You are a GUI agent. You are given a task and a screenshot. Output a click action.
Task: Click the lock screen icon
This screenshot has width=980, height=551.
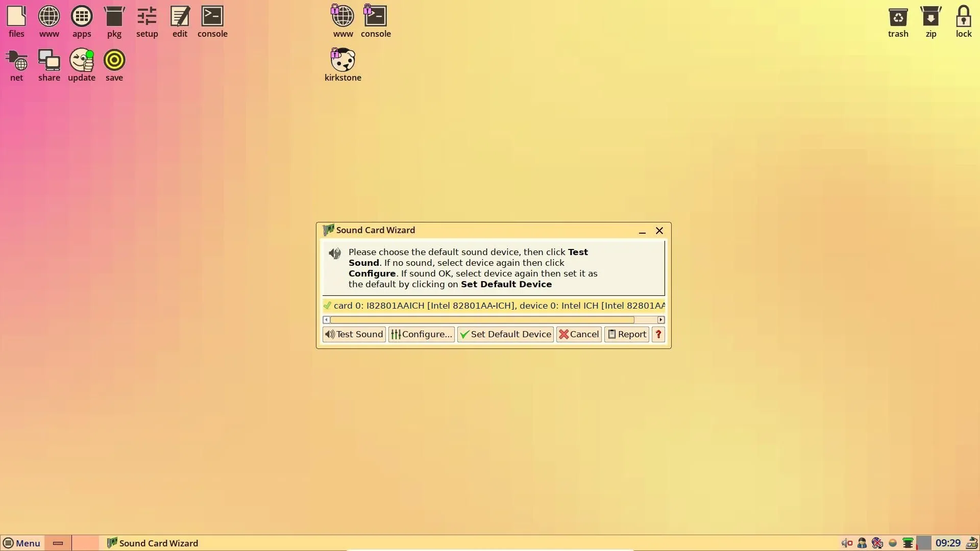(964, 21)
